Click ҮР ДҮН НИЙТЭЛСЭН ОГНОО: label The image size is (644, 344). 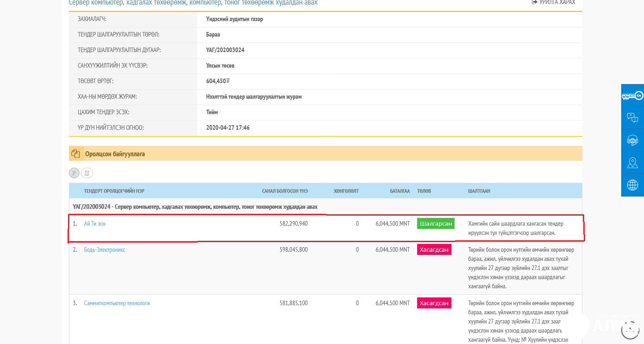pyautogui.click(x=111, y=128)
